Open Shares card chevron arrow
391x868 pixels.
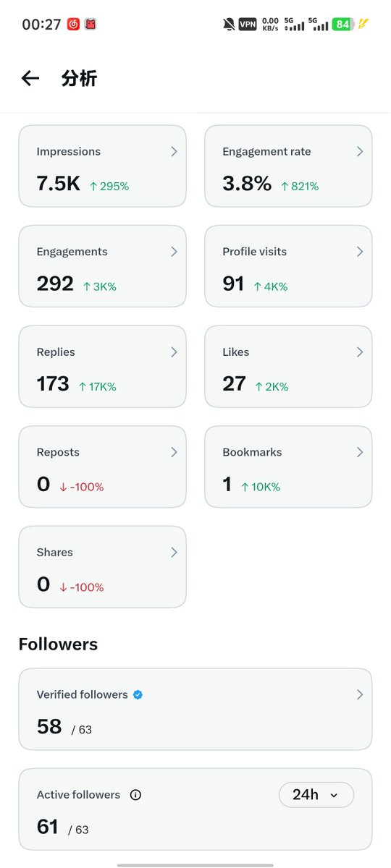click(x=174, y=552)
